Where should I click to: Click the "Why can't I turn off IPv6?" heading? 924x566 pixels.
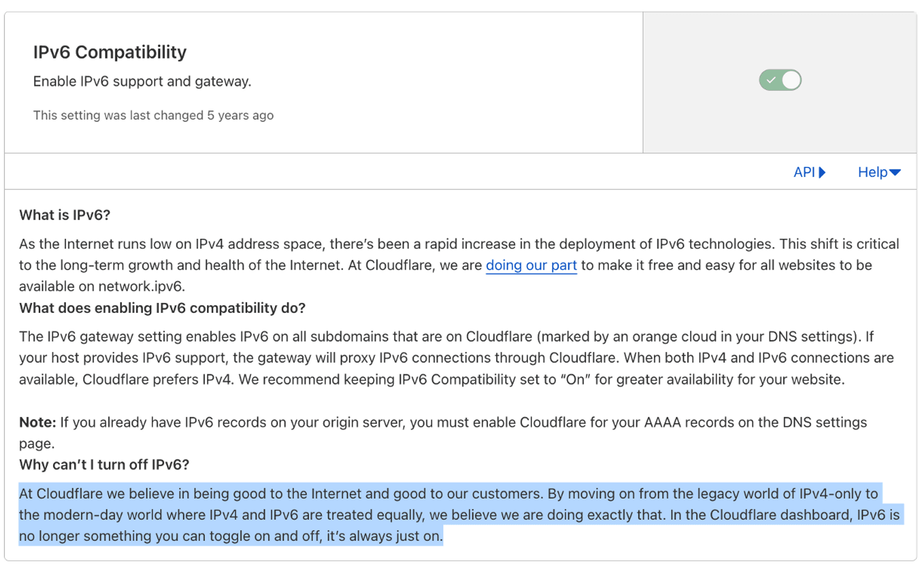(x=104, y=464)
